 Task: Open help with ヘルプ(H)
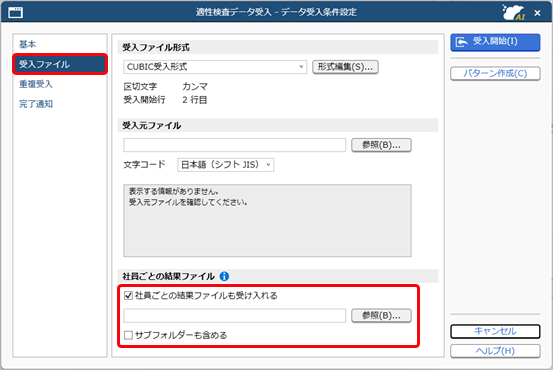(495, 351)
